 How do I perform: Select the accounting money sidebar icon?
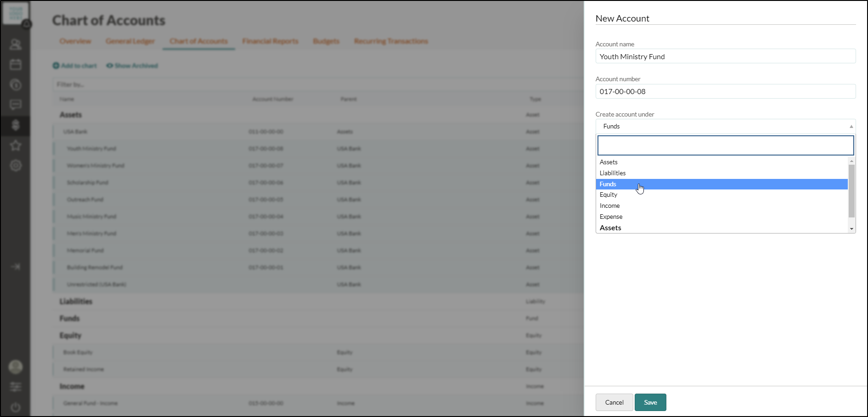pos(16,125)
